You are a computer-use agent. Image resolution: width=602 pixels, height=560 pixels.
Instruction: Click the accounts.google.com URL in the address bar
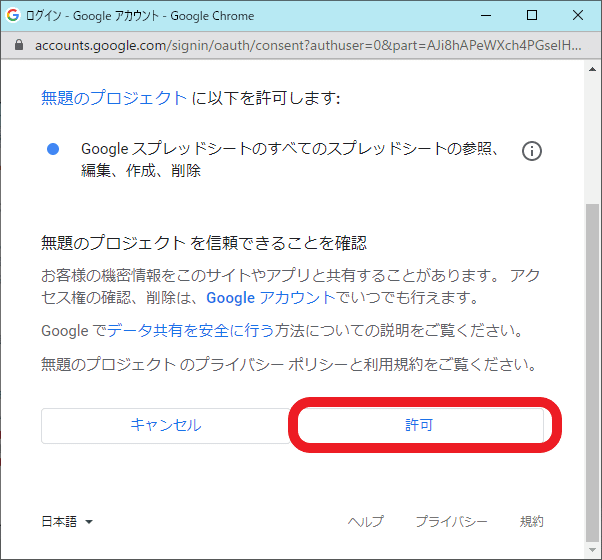click(x=308, y=45)
